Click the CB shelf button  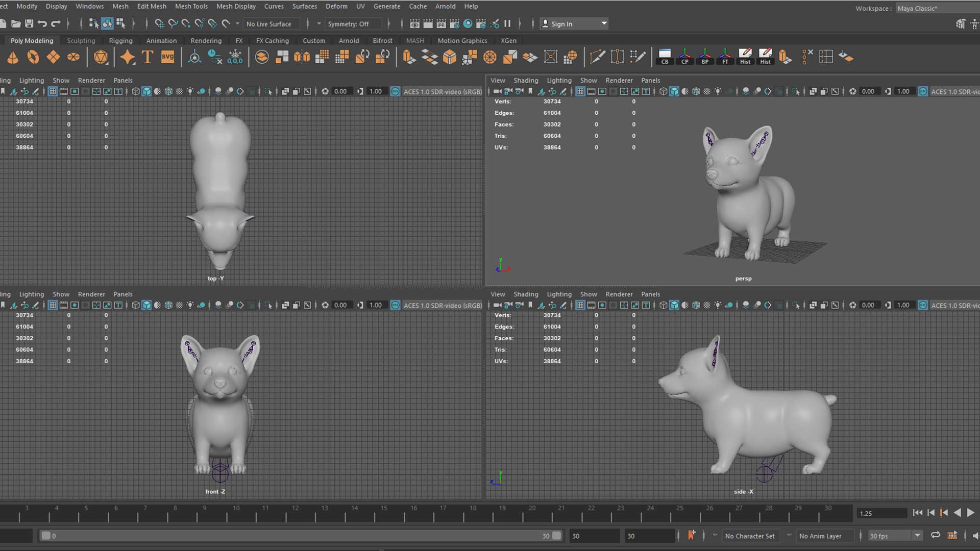tap(665, 57)
